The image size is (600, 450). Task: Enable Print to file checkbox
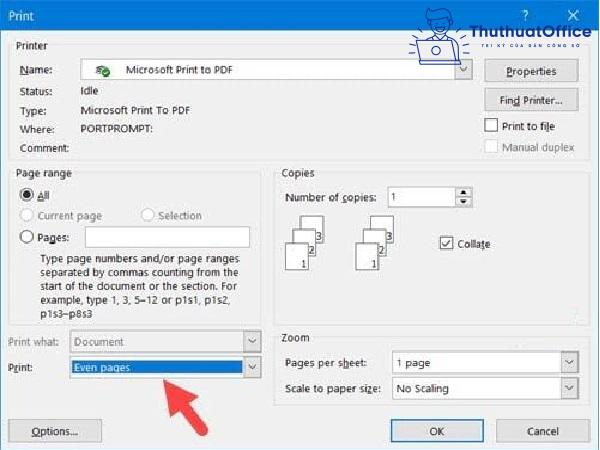[x=491, y=126]
